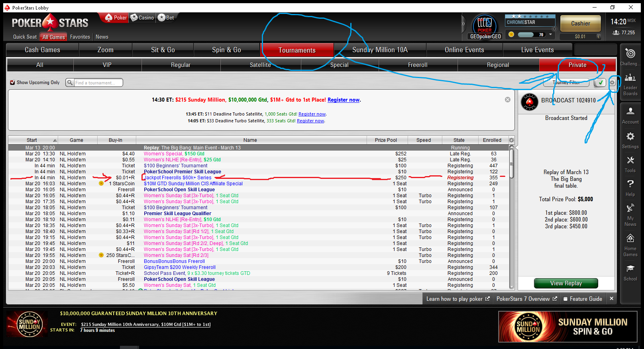Click the StarsCoin icon in the 250 StarsC... row

tap(101, 255)
